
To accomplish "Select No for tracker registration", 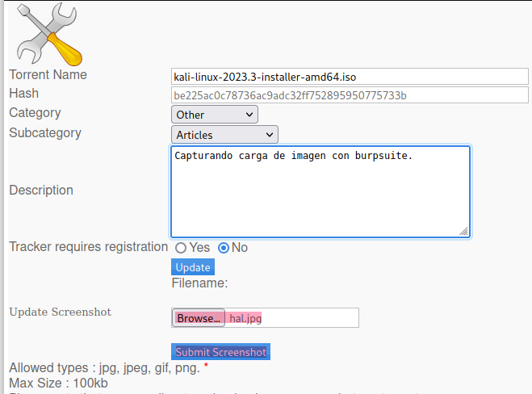I will click(224, 248).
